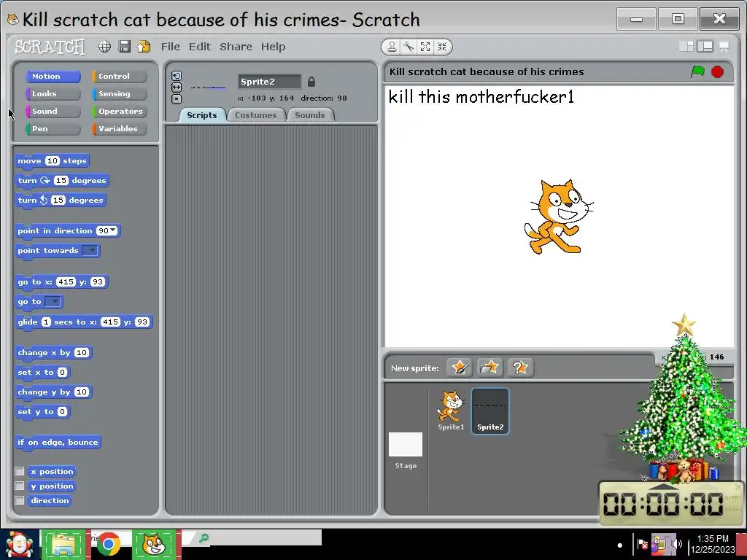Set rotation style to can rotate
Screen dimensions: 747x560
click(177, 76)
